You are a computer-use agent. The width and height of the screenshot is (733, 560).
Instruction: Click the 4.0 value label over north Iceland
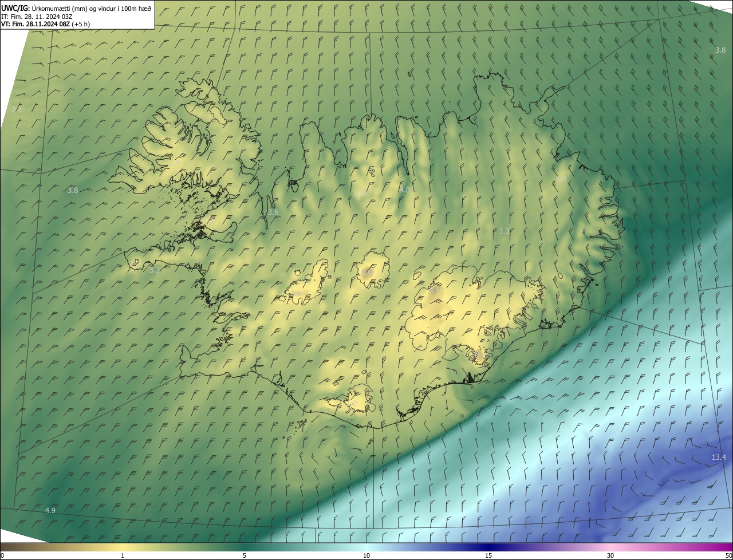405,190
